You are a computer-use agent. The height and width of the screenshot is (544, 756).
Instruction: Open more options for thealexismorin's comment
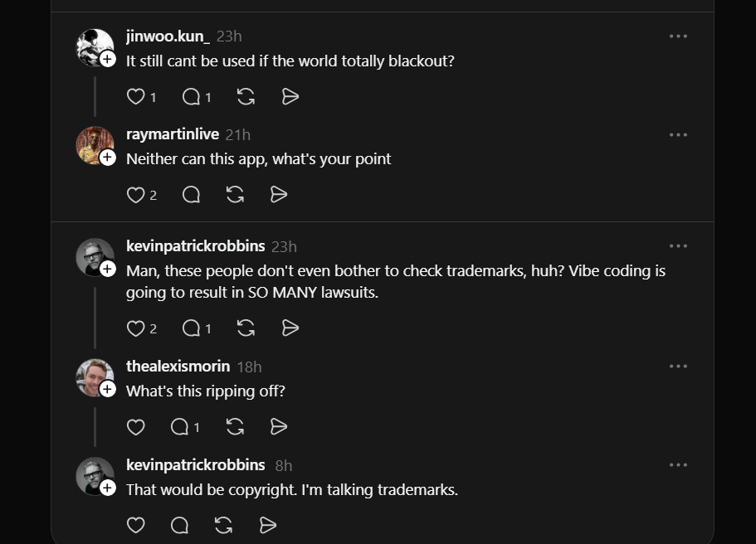click(678, 367)
